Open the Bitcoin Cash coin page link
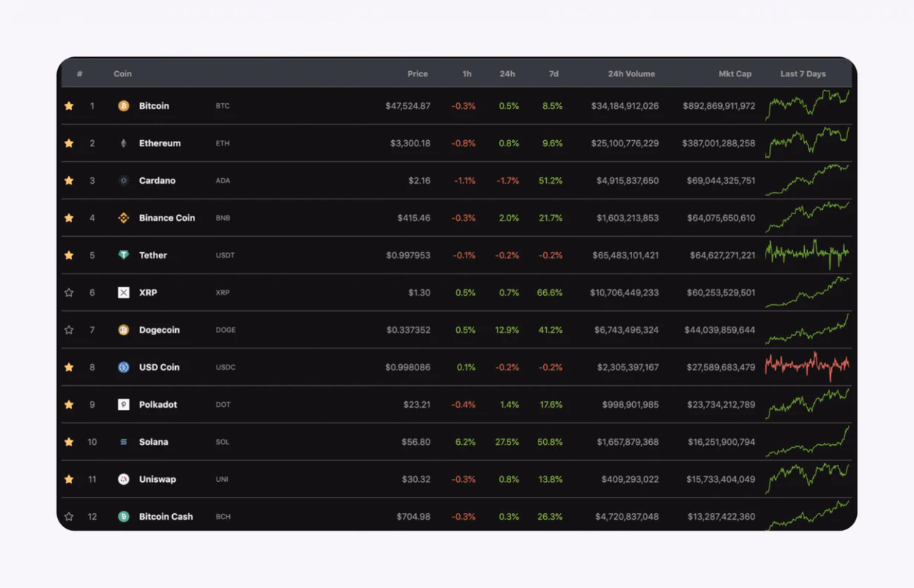Viewport: 914px width, 588px height. 166,516
